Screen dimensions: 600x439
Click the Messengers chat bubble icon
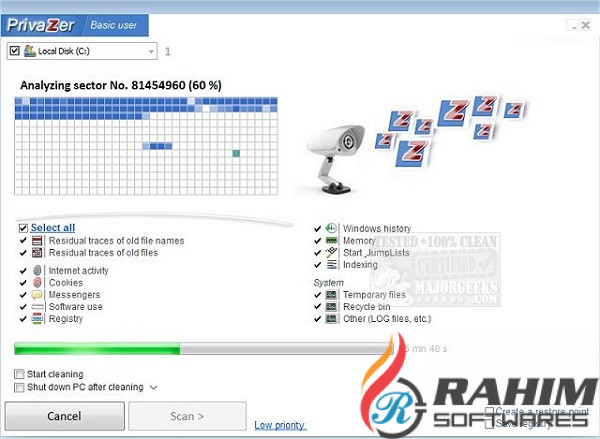[37, 294]
